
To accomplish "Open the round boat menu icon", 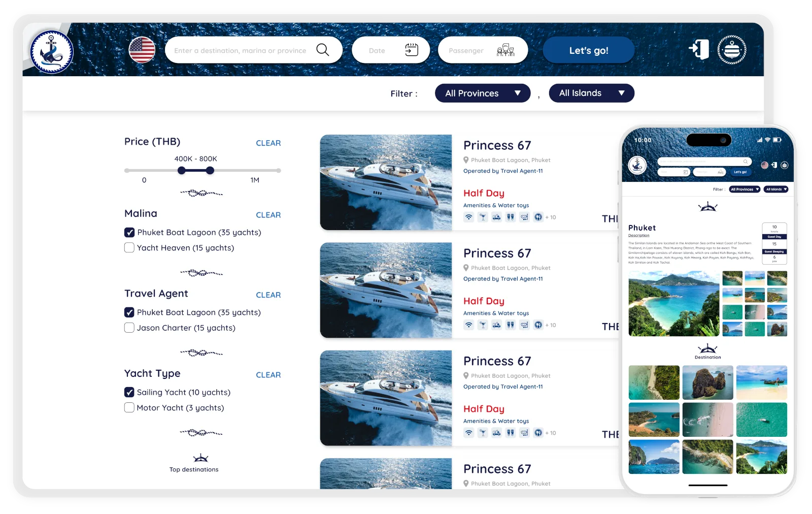I will [732, 50].
